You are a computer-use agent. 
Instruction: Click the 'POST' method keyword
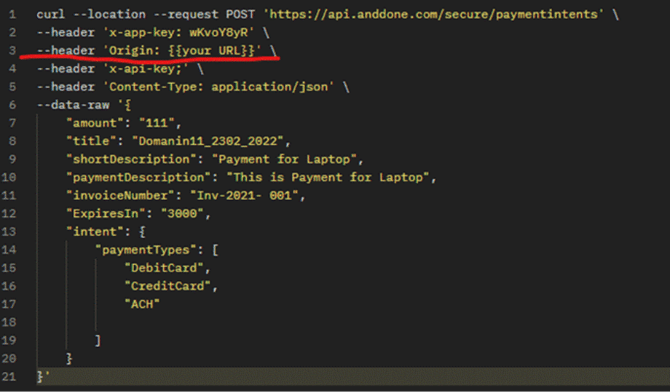click(240, 15)
